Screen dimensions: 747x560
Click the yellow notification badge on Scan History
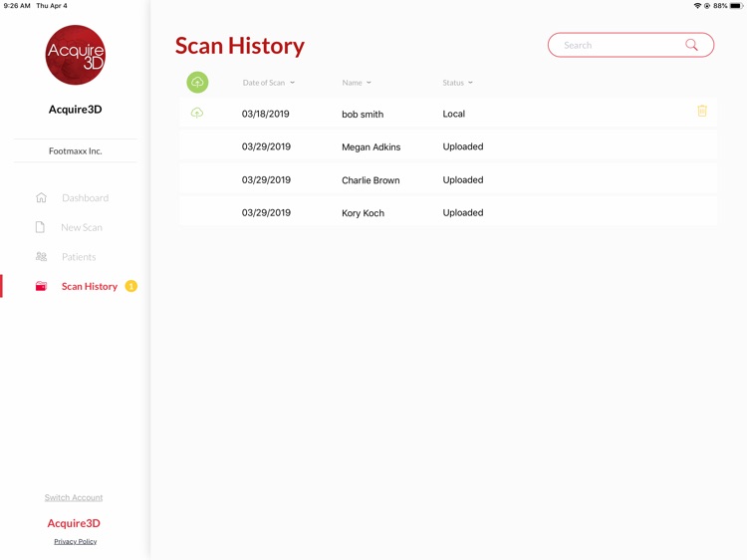(x=131, y=286)
